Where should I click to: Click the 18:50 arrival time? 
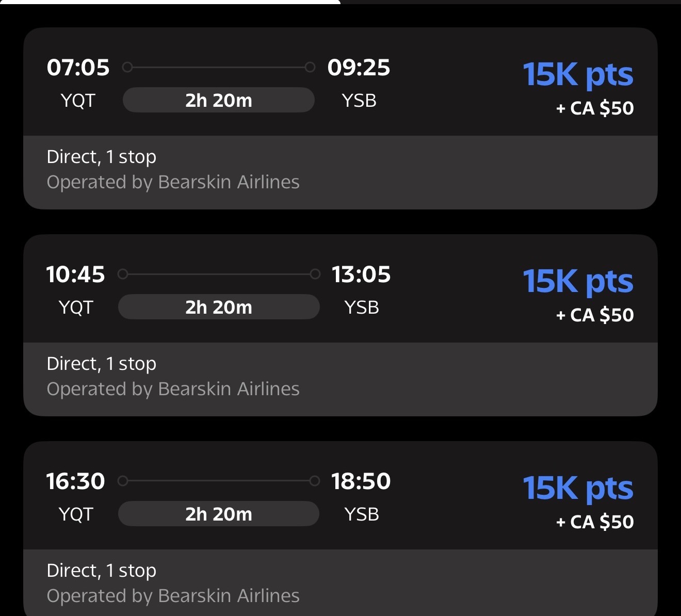[361, 481]
